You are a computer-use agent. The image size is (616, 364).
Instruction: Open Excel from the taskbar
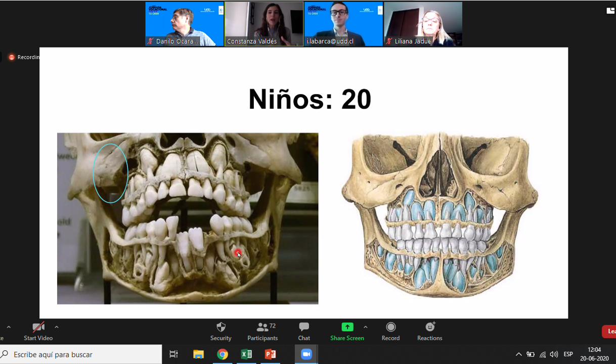[246, 354]
